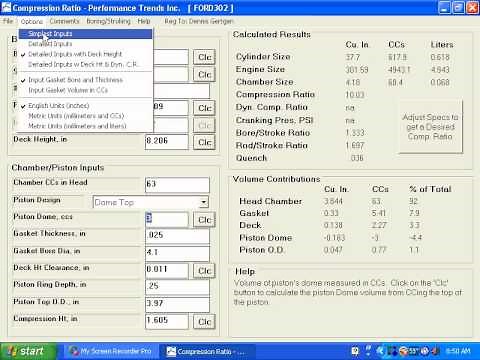Click Clc button next to Deck Height

tap(204, 142)
